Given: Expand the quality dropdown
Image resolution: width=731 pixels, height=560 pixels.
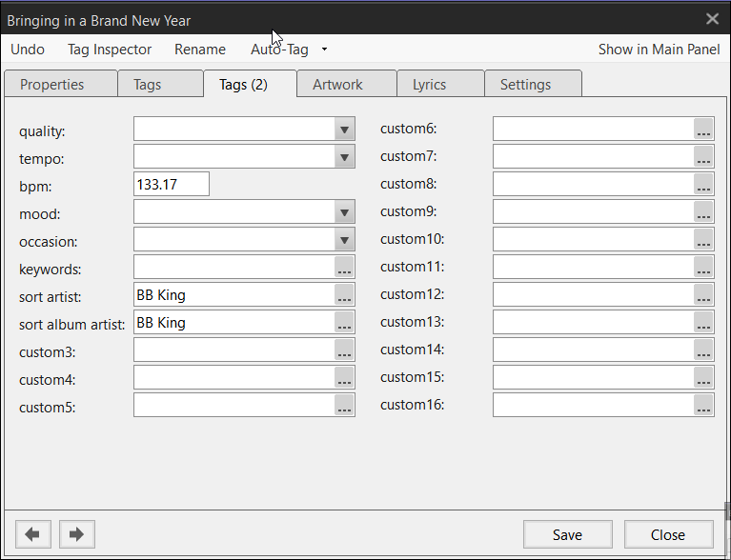Looking at the screenshot, I should (344, 130).
